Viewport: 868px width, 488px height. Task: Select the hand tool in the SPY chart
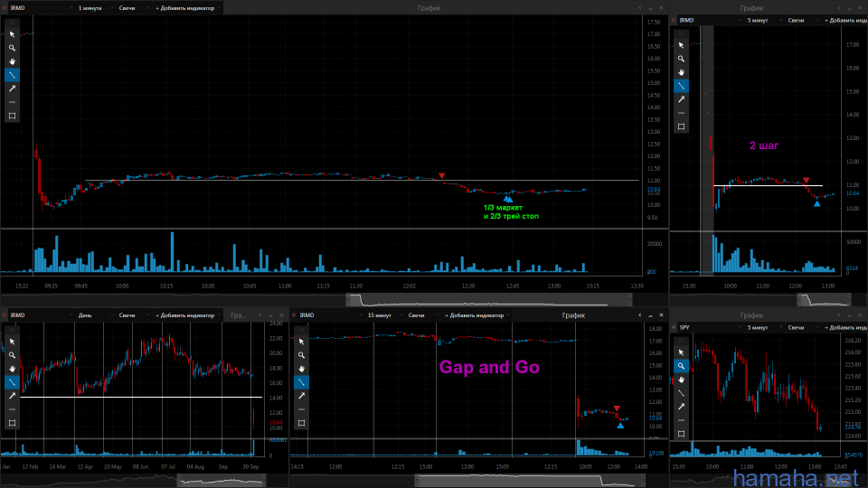tap(682, 380)
